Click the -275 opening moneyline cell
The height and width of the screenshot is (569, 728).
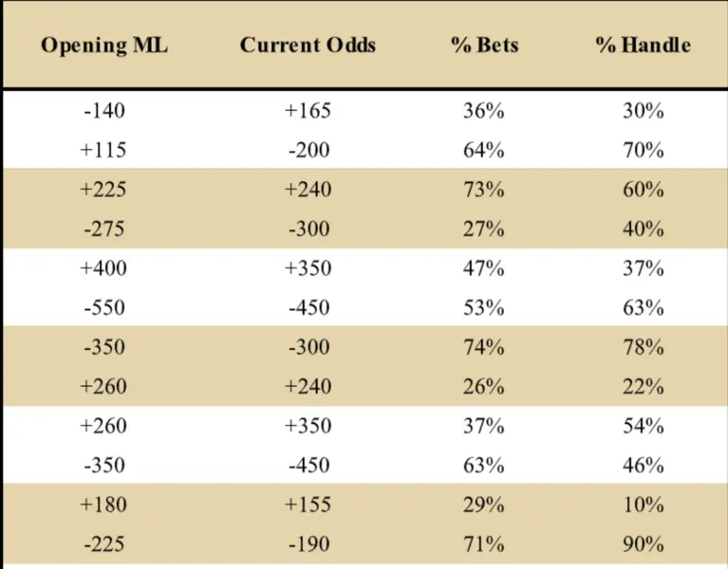(103, 229)
